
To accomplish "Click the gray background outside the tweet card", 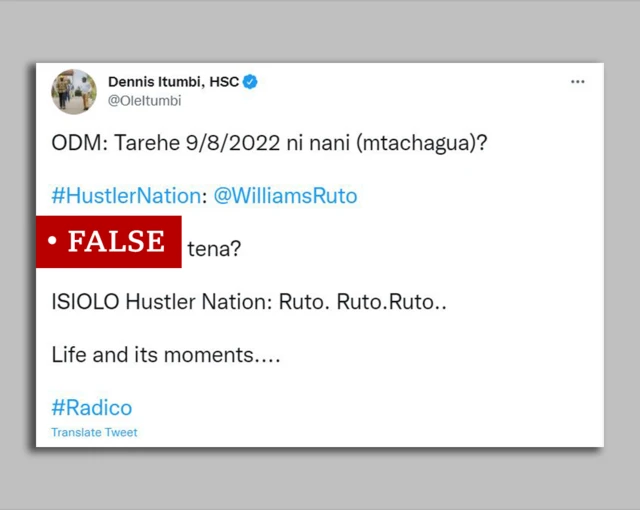I will [320, 31].
